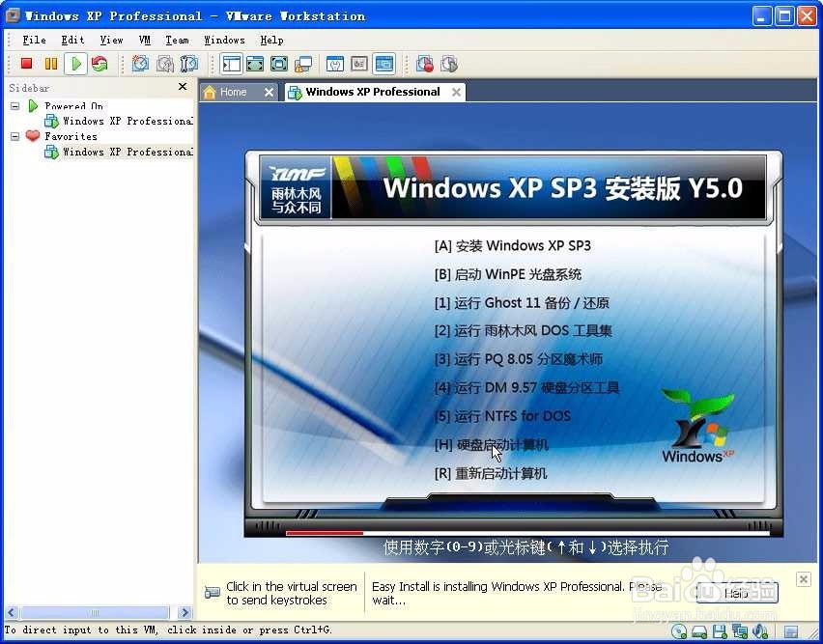The width and height of the screenshot is (823, 644).
Task: Take a snapshot of the virtual machine
Action: tap(140, 64)
